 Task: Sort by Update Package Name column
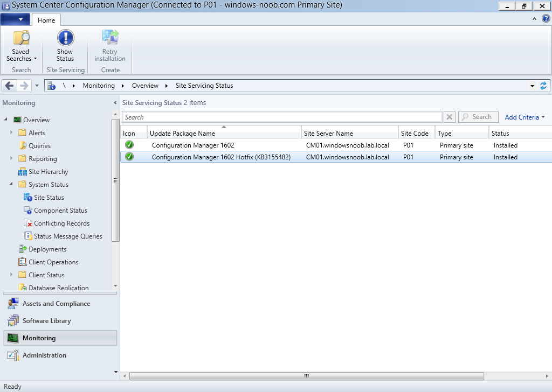224,133
